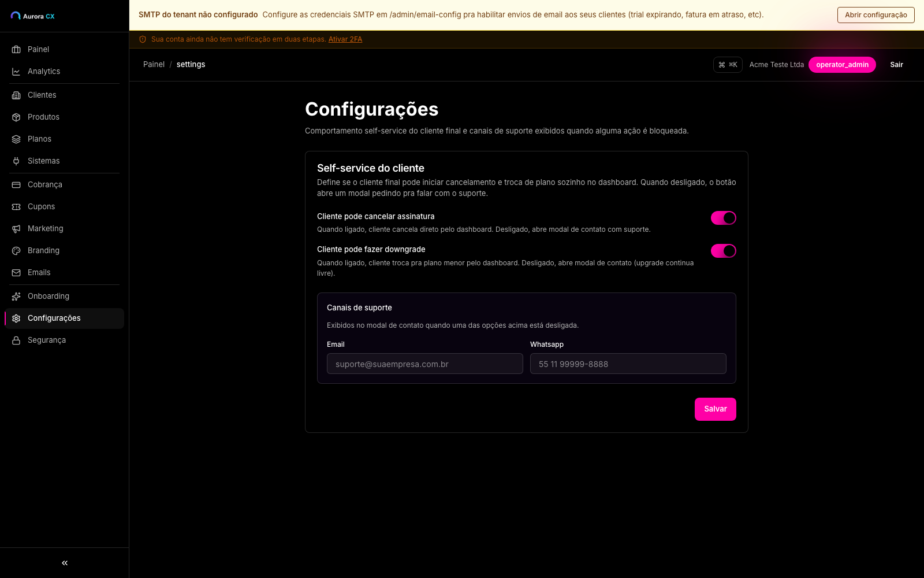Open Cobrança section
The image size is (924, 578).
point(64,185)
